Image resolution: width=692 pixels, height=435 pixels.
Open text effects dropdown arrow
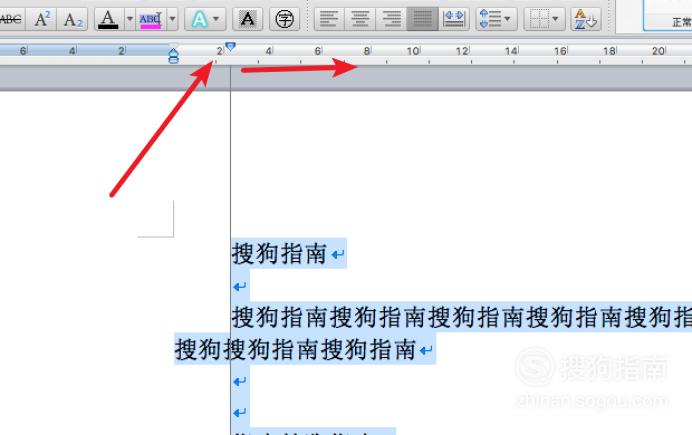pos(216,19)
